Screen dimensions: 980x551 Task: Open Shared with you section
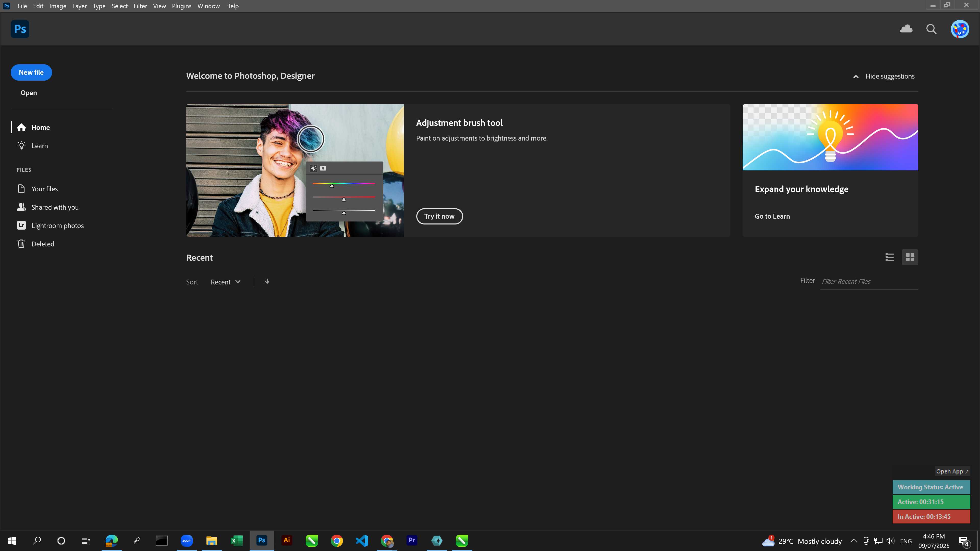coord(48,207)
